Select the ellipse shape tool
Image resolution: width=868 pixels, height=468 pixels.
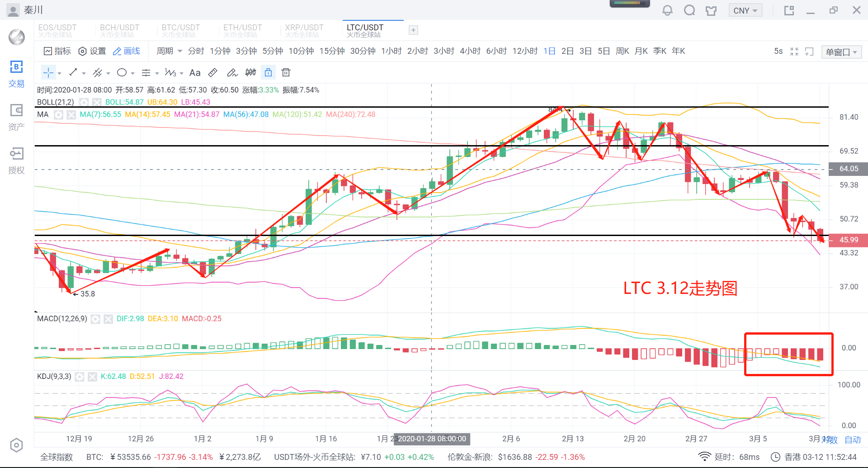[122, 72]
